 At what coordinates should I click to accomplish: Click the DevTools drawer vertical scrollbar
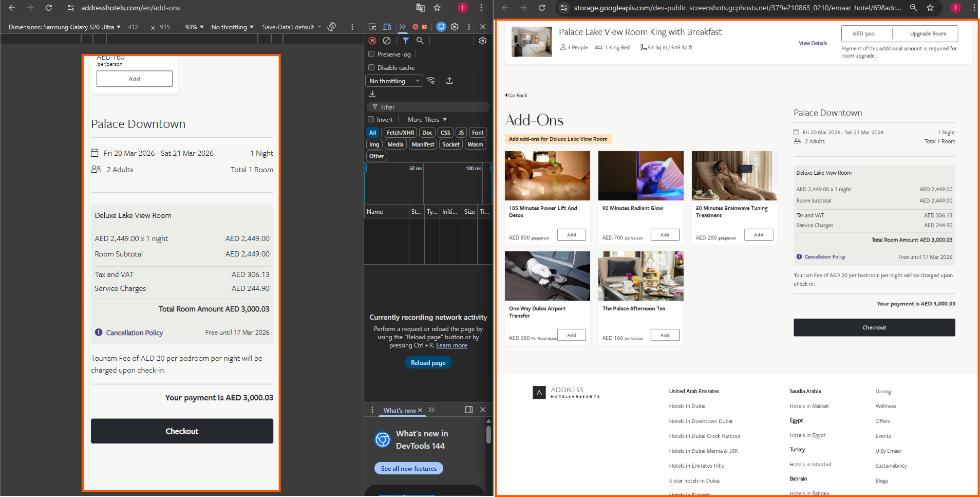[x=488, y=435]
